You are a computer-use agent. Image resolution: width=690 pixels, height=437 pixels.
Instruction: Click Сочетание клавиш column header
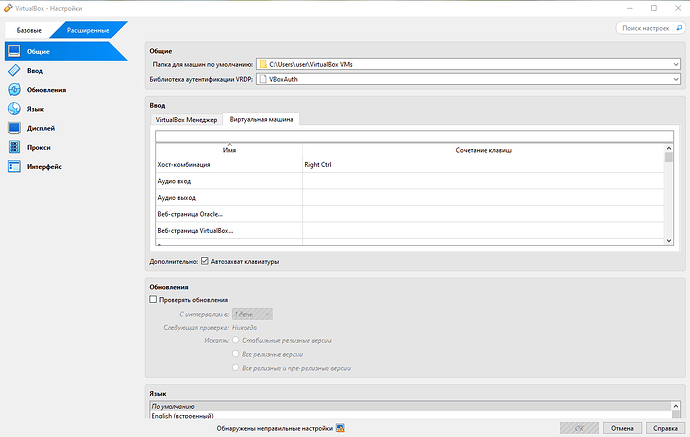point(483,150)
